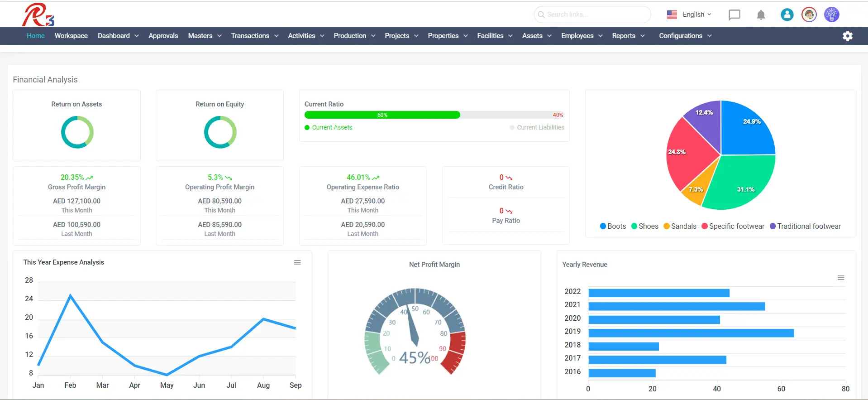868x400 pixels.
Task: Click the 45% gauge reading
Action: [x=415, y=358]
